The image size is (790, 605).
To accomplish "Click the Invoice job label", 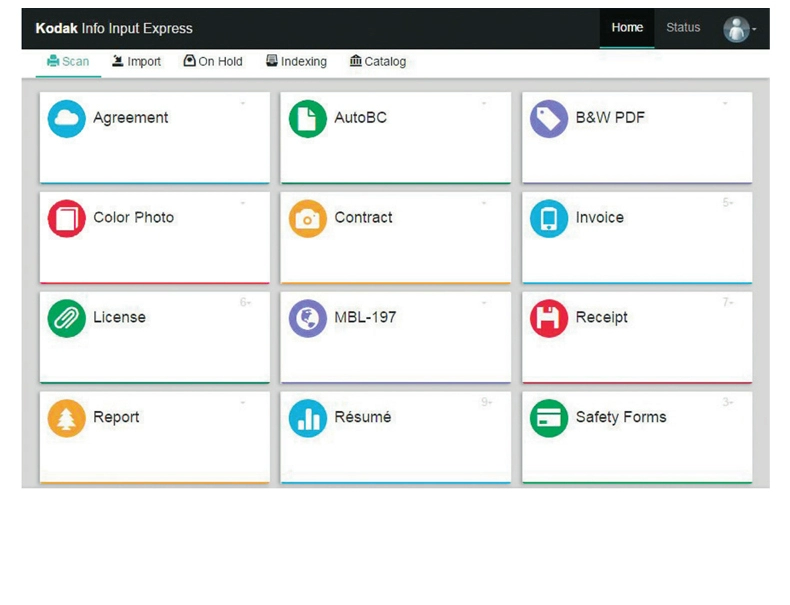I will 600,217.
